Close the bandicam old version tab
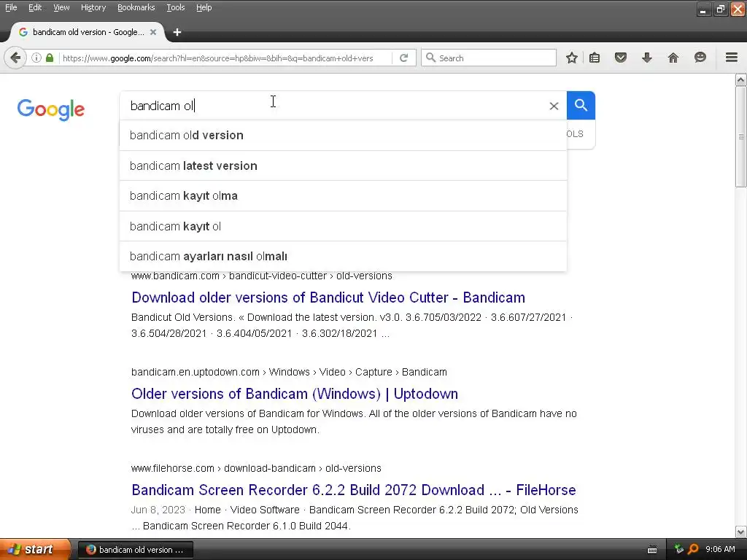This screenshot has height=560, width=747. 153,32
